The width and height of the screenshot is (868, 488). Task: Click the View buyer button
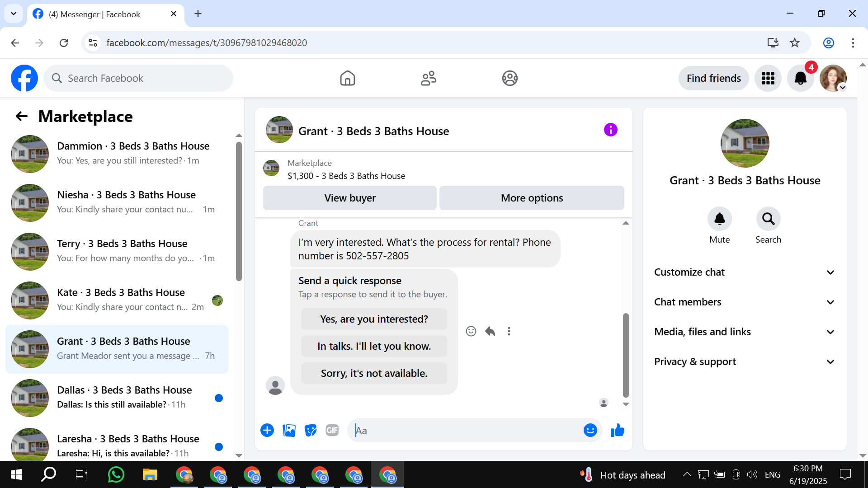point(350,198)
